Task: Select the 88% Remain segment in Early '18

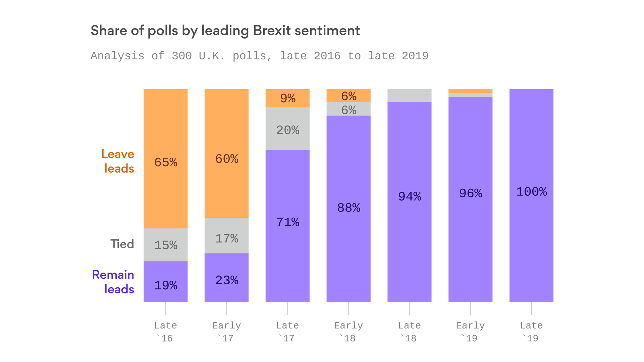Action: (x=348, y=208)
